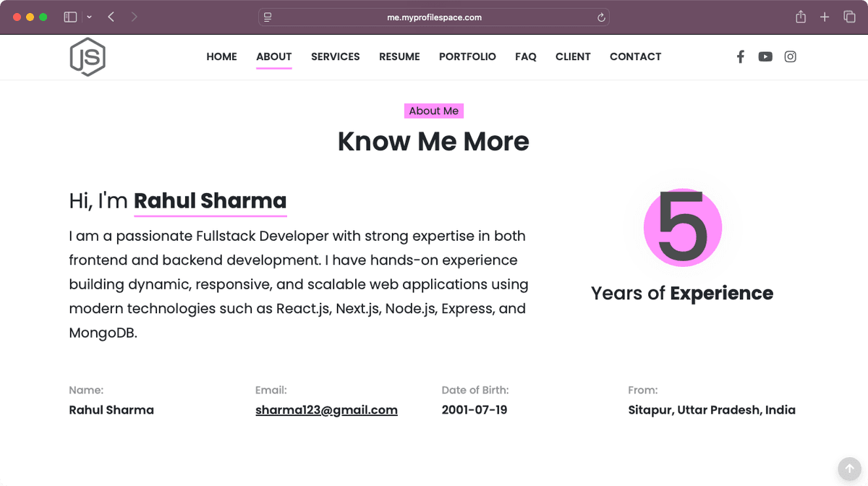The image size is (868, 486).
Task: Click the Share icon in Safari toolbar
Action: coord(801,17)
